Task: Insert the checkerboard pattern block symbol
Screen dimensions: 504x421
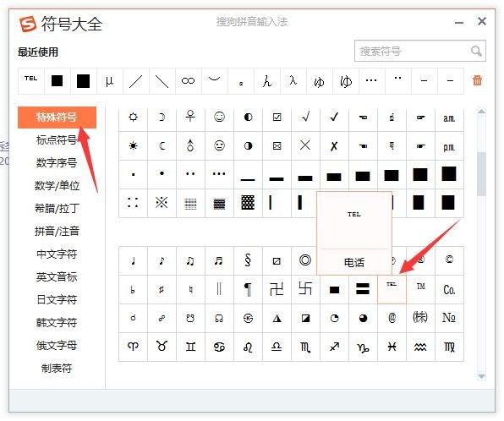Action: click(248, 203)
